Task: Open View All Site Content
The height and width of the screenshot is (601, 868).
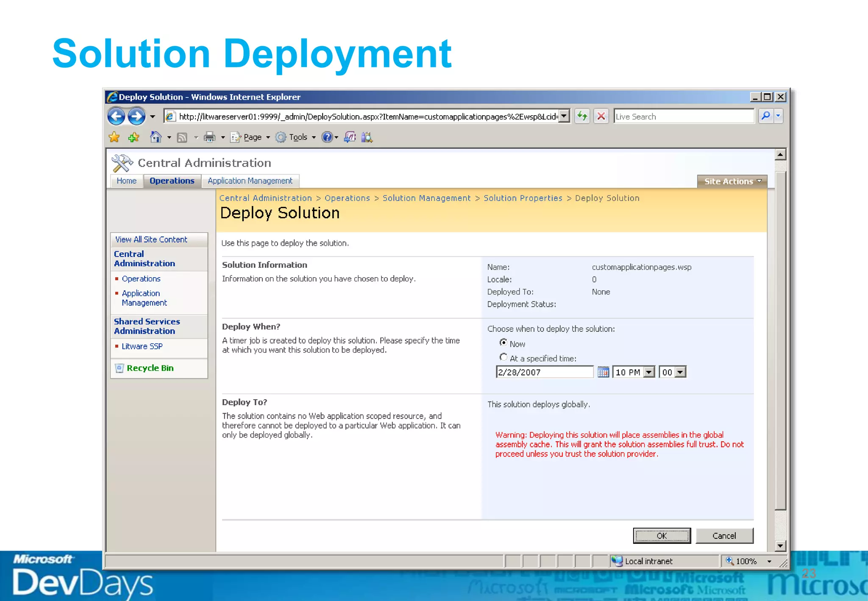Action: [151, 239]
